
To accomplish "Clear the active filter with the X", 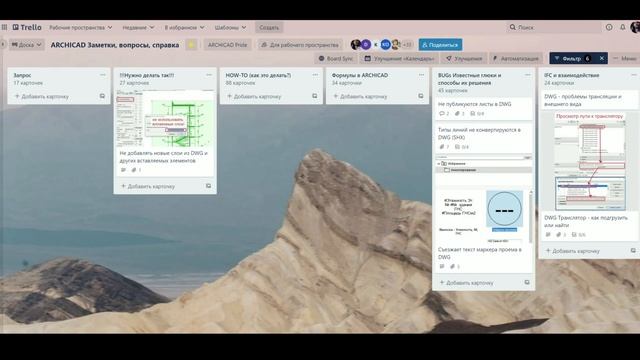I will click(602, 58).
